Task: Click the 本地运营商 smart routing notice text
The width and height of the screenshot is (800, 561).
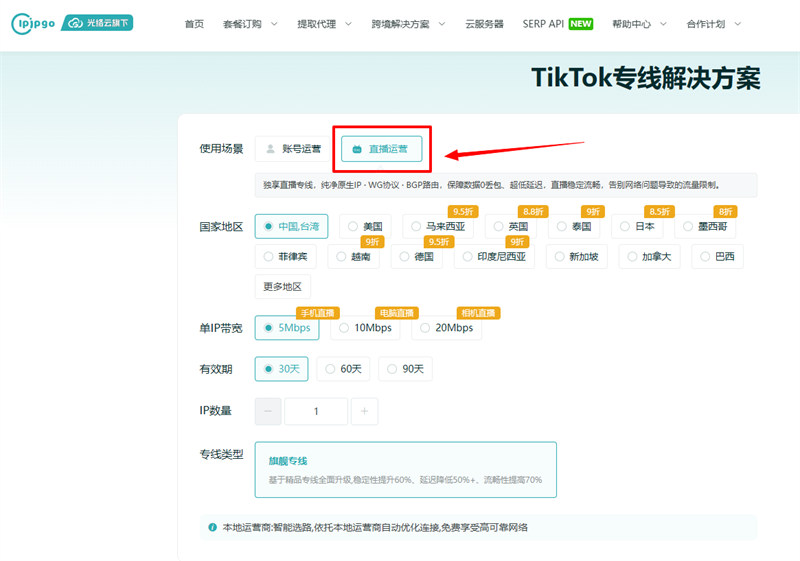Action: pyautogui.click(x=375, y=527)
